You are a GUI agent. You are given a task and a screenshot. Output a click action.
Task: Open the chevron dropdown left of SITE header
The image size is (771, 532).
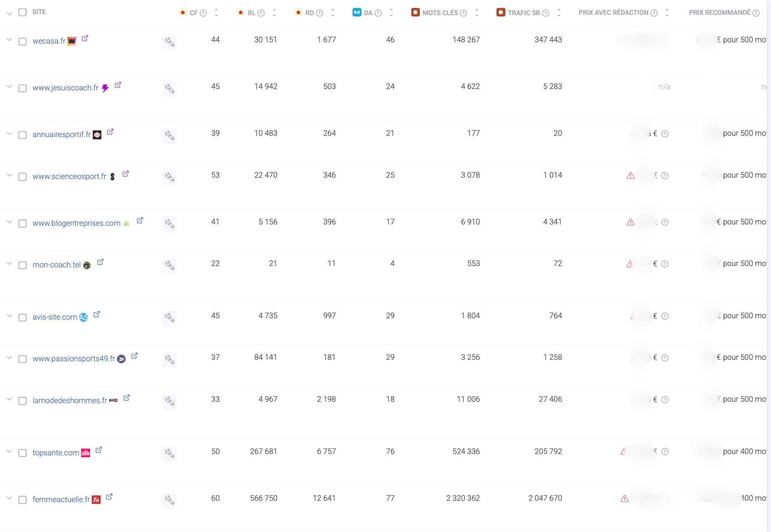click(9, 14)
